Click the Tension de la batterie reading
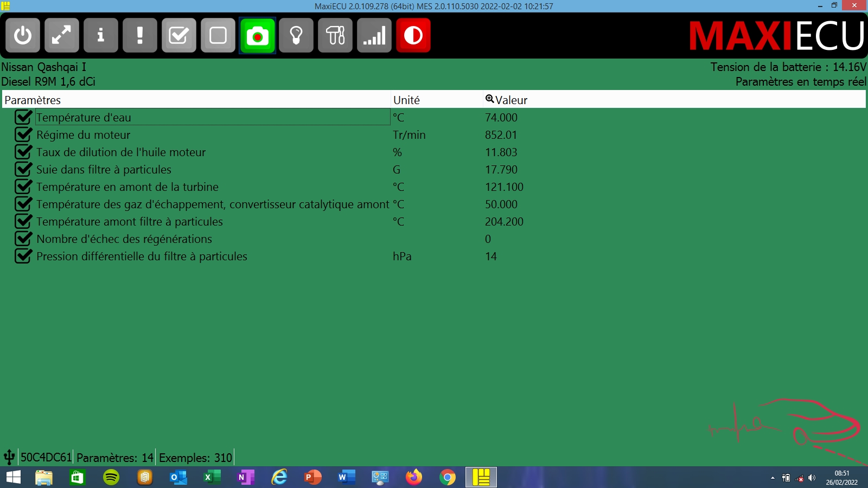868x488 pixels. [788, 67]
